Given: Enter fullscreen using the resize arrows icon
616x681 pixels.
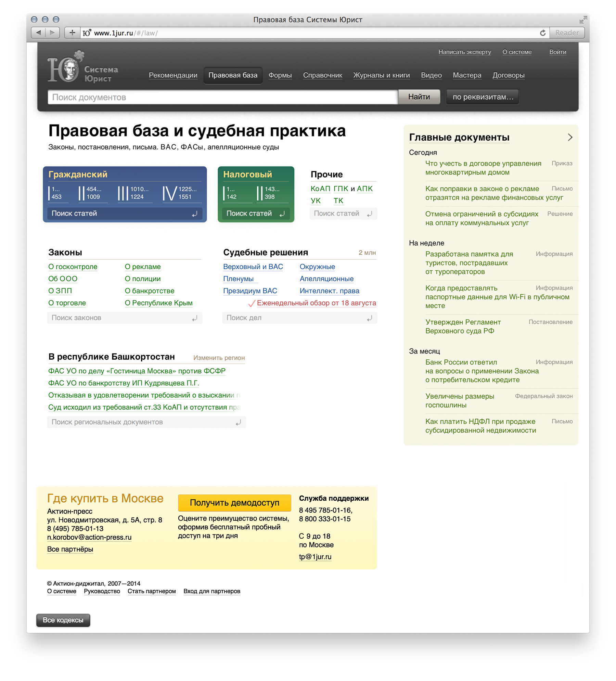Looking at the screenshot, I should 583,20.
